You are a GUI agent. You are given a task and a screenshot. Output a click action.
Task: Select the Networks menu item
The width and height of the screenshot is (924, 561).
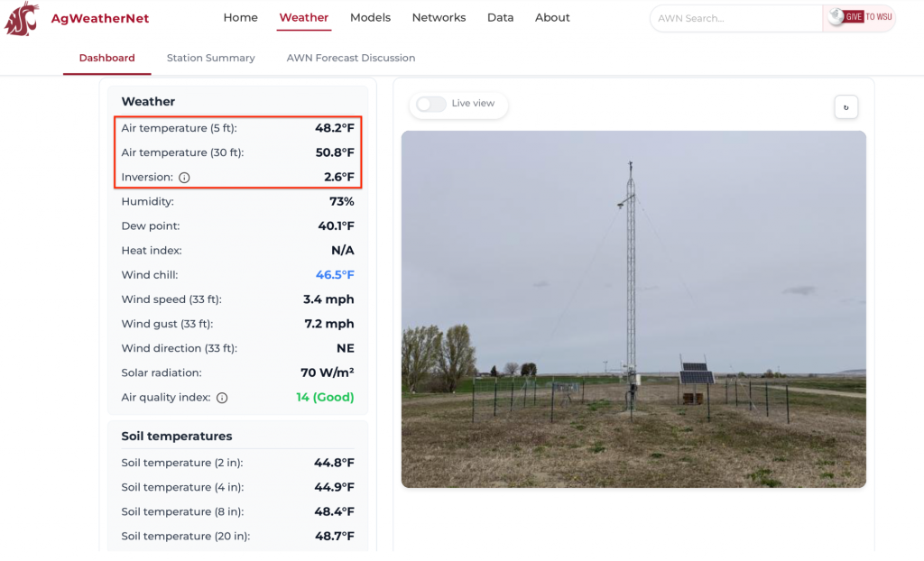pos(439,17)
